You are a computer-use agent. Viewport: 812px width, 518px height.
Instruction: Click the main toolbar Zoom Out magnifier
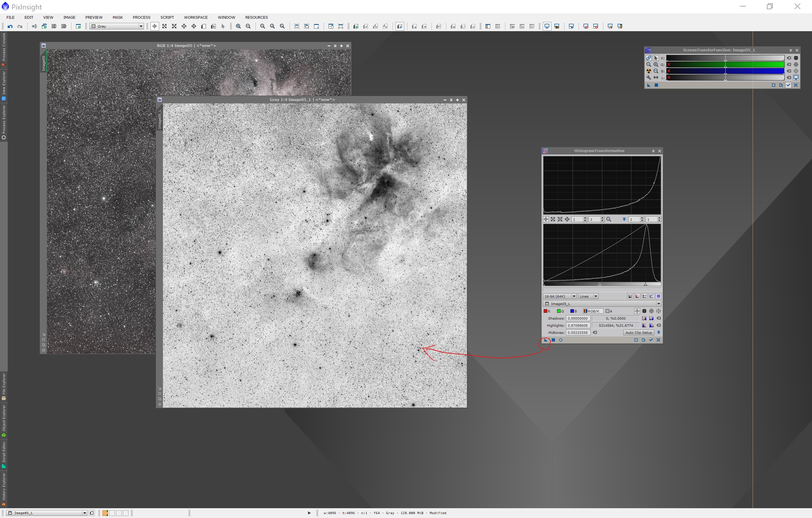(x=248, y=26)
